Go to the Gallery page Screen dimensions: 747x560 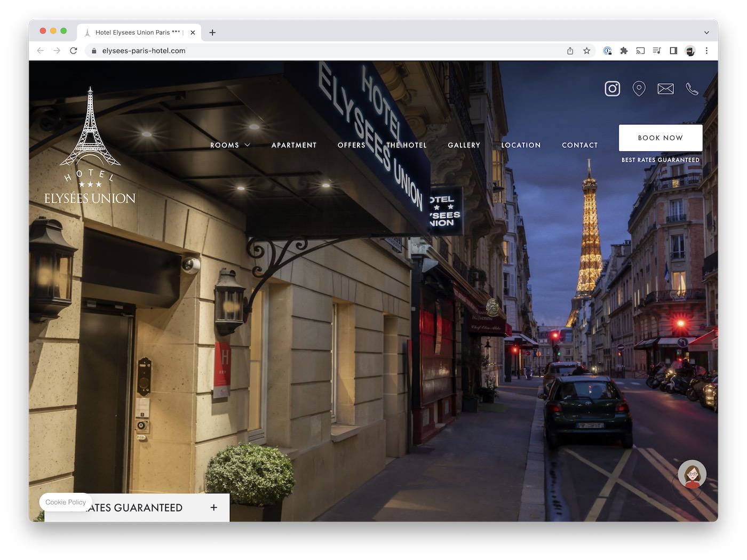[x=464, y=145]
